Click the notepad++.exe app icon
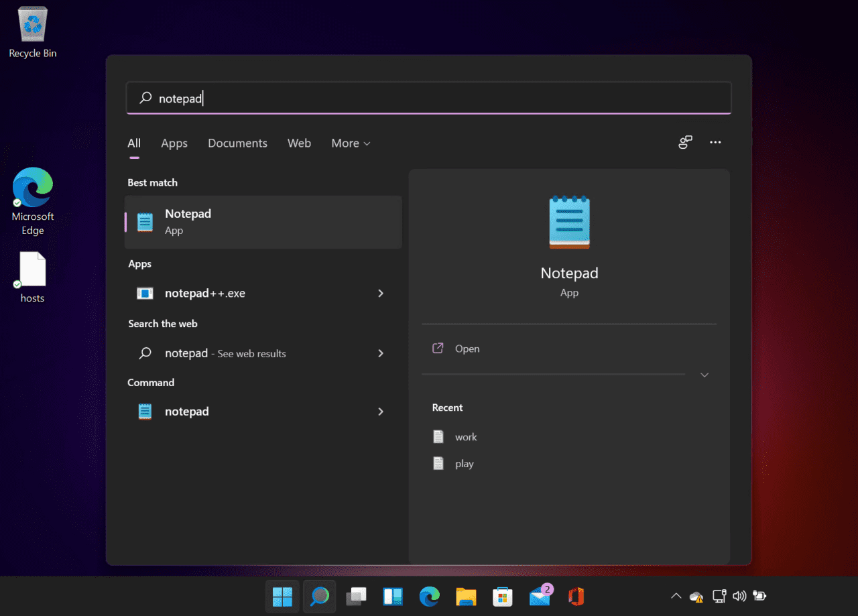Viewport: 858px width, 616px height. (x=145, y=293)
